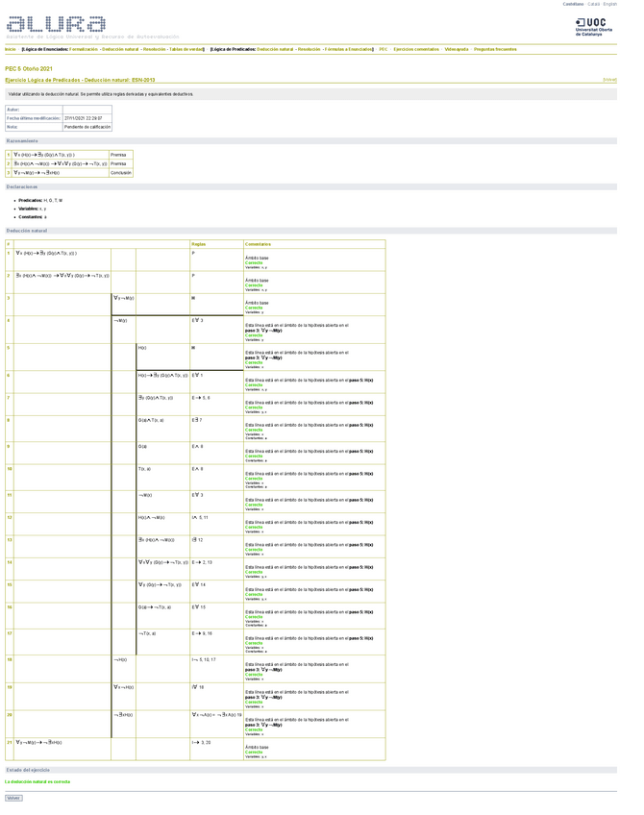Switch language to English

click(x=611, y=4)
